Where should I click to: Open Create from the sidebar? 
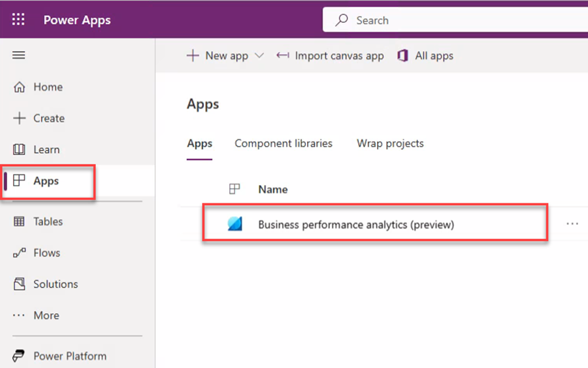point(39,118)
